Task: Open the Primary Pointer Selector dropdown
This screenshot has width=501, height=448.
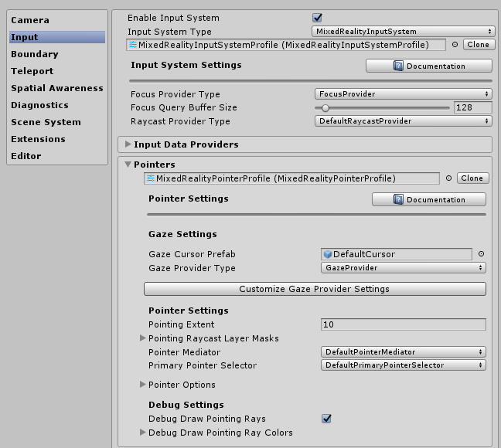Action: pos(404,365)
